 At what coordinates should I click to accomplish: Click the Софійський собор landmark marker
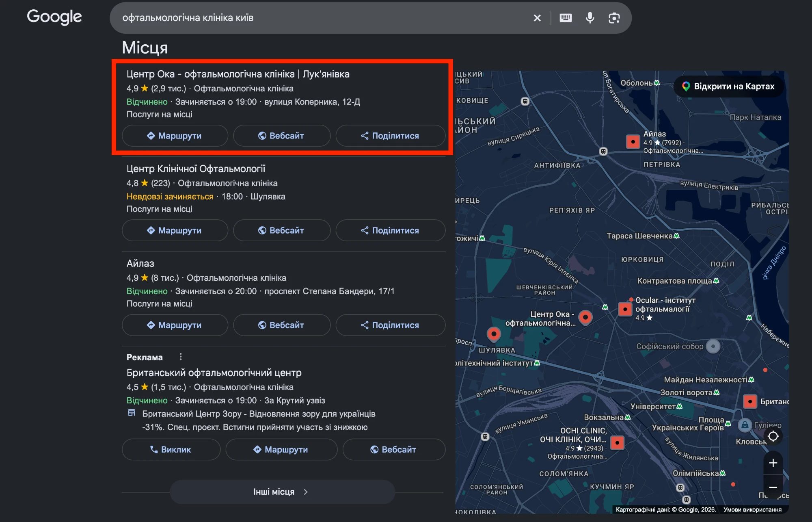713,346
